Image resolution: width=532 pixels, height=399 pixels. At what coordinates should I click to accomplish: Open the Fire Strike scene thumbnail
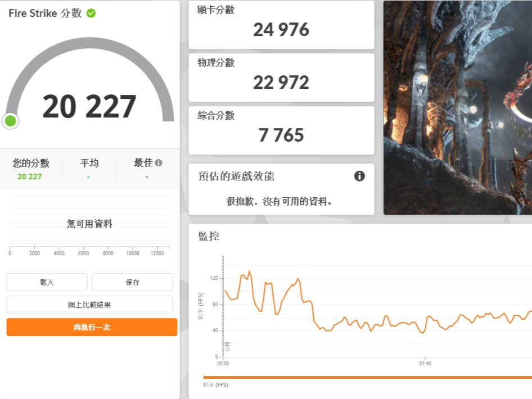[458, 107]
